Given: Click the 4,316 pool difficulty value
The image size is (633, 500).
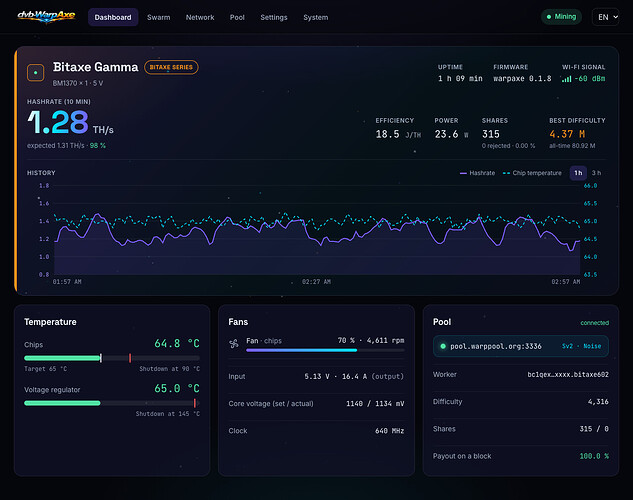Looking at the screenshot, I should coord(598,402).
